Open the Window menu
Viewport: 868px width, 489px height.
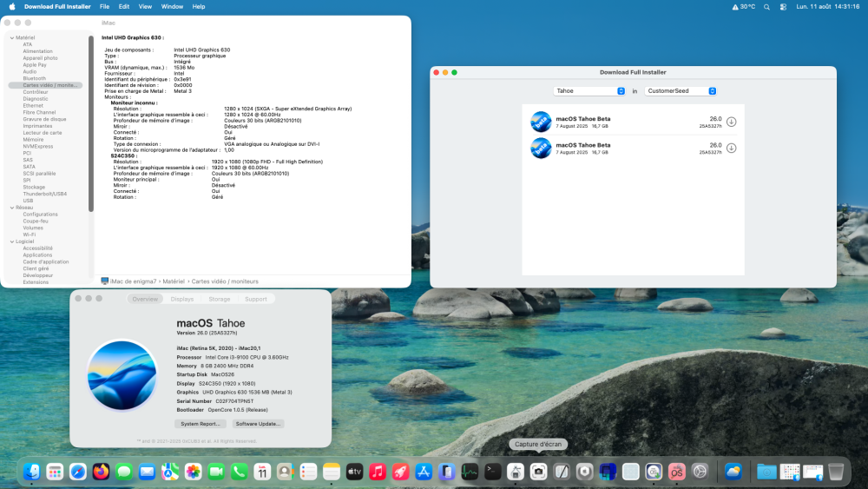click(x=172, y=7)
